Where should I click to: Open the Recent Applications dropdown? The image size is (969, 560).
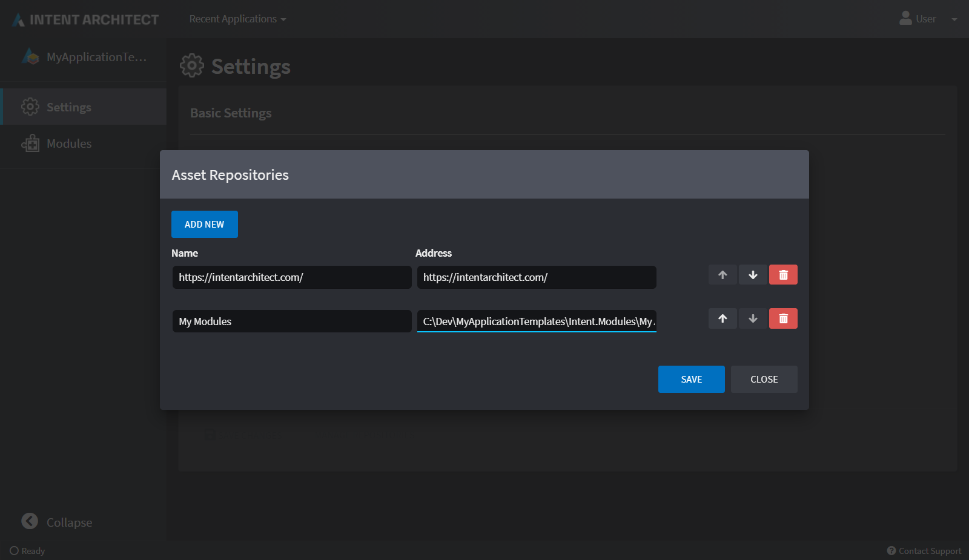[x=237, y=19]
